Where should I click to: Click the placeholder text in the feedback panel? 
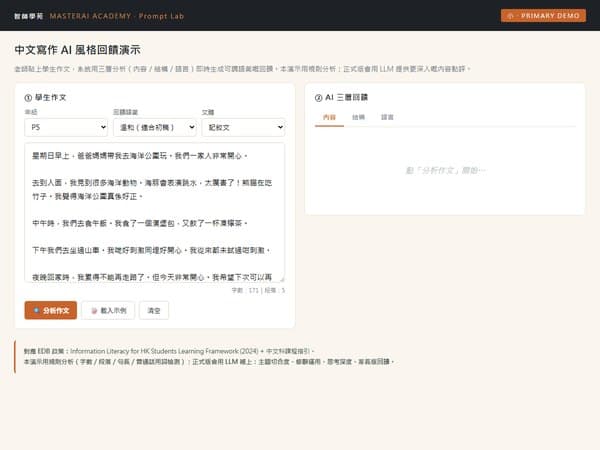pos(445,170)
